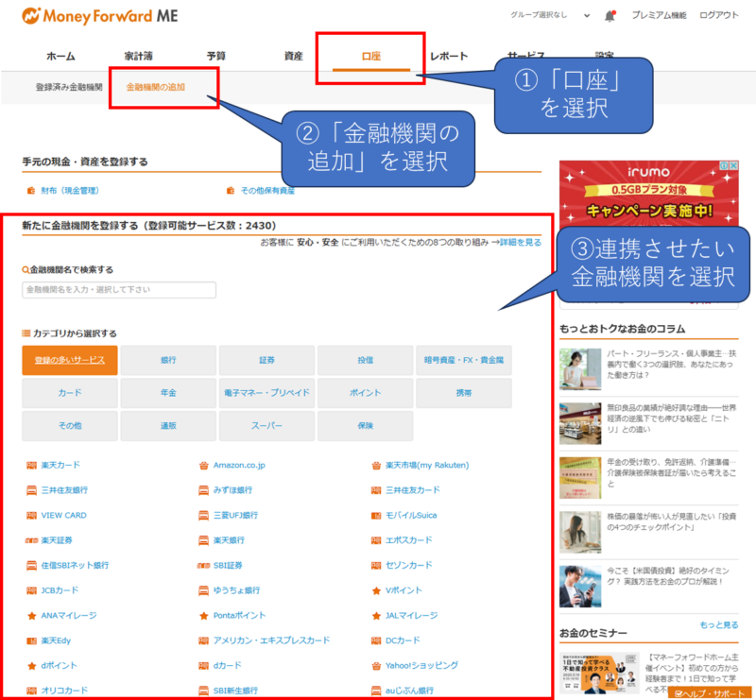The height and width of the screenshot is (700, 756).
Task: Click the securities icon beside 楽天証券
Action: pyautogui.click(x=31, y=540)
